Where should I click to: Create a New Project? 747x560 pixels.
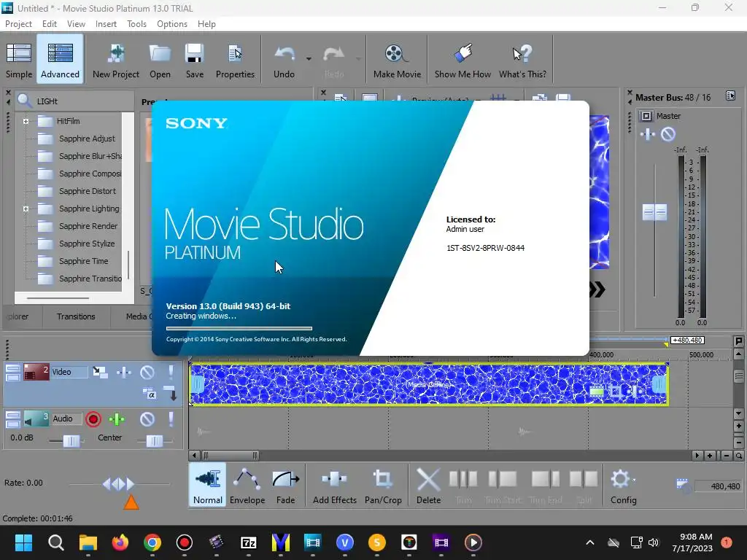click(x=116, y=60)
